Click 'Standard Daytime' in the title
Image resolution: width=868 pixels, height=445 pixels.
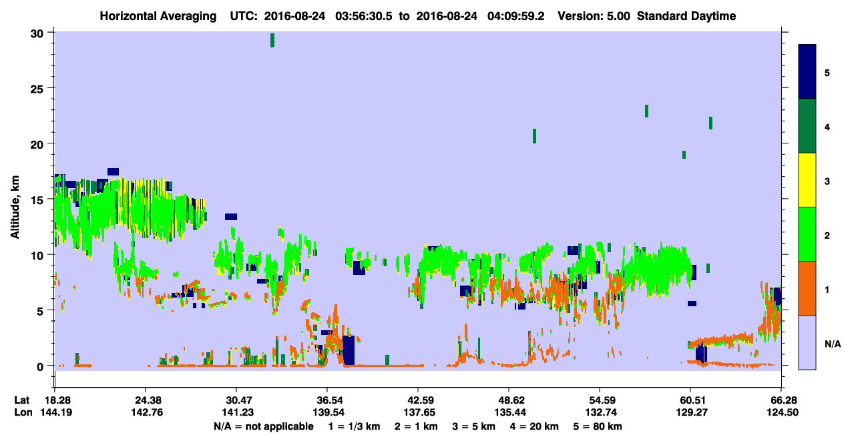coord(686,16)
